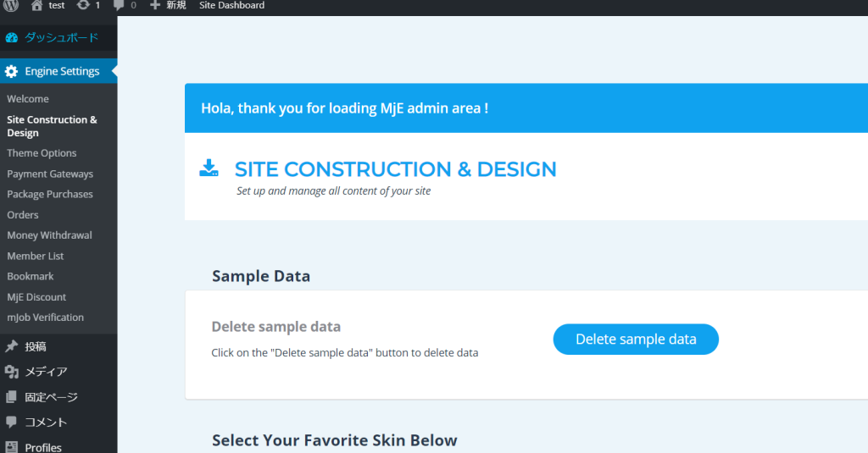
Task: Go to Money Withdrawal page
Action: [49, 235]
